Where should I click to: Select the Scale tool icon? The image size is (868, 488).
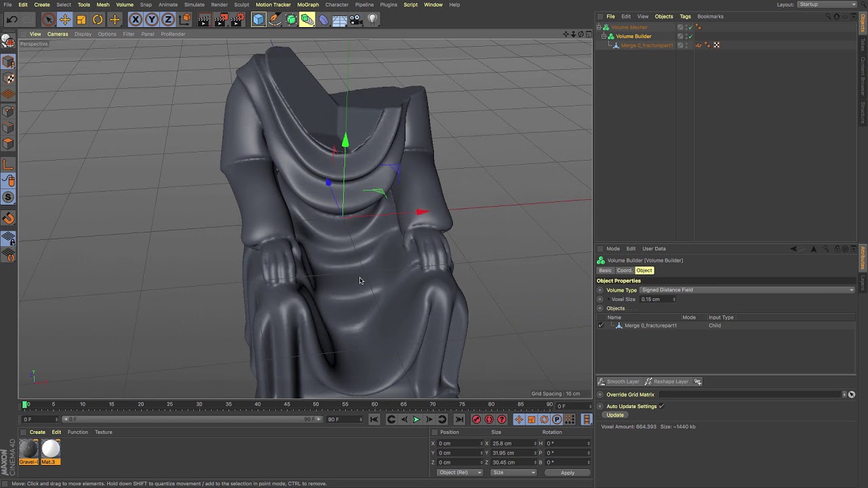click(x=81, y=20)
